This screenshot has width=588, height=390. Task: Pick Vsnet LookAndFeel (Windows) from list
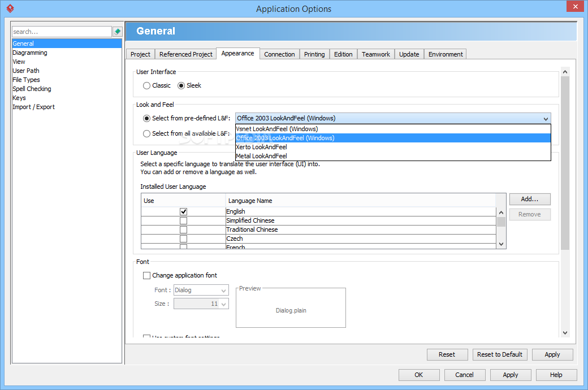click(393, 129)
